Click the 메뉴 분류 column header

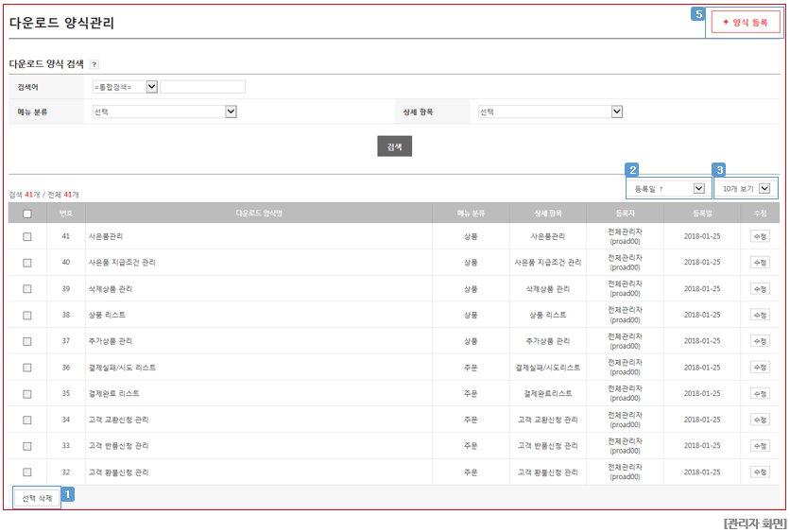tap(471, 214)
